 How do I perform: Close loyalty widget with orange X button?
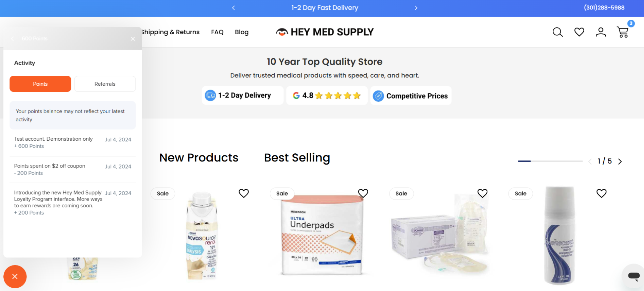point(15,277)
